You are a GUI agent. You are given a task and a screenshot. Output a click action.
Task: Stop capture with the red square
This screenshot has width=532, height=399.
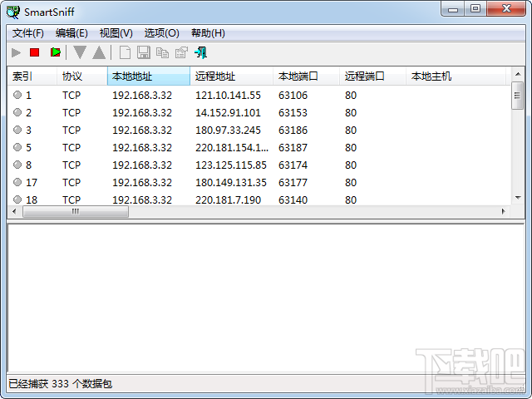(x=35, y=52)
